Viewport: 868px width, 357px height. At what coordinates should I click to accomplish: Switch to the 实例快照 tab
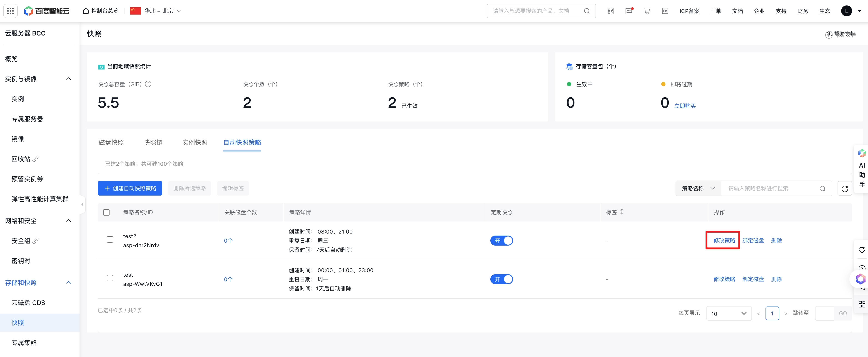click(195, 143)
